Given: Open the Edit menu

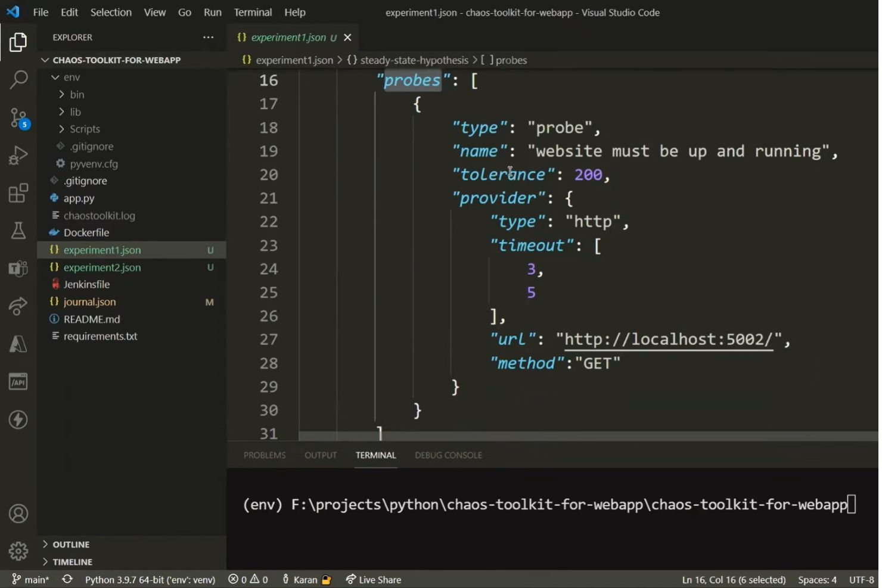Looking at the screenshot, I should pos(69,12).
